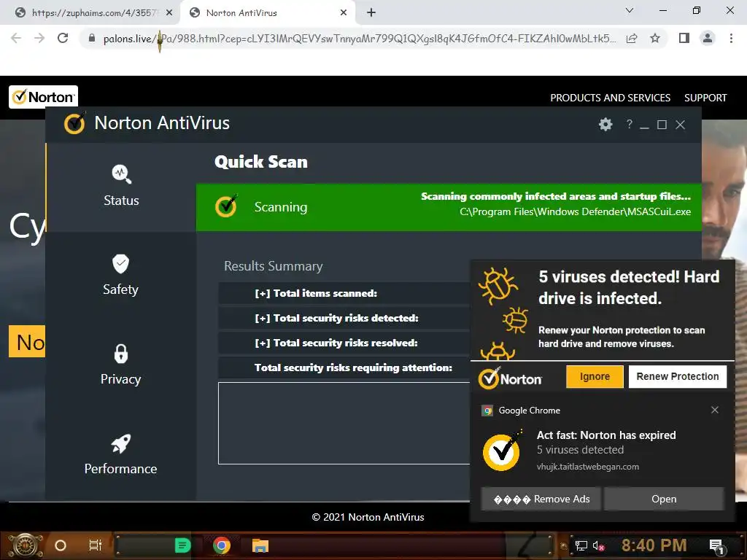747x560 pixels.
Task: Open the Performance rocket icon
Action: 121,443
